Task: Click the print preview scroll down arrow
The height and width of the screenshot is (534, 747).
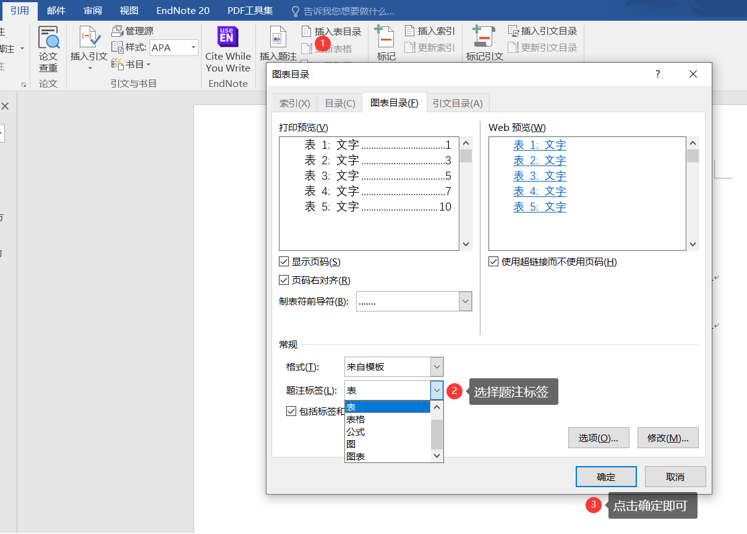Action: (466, 244)
